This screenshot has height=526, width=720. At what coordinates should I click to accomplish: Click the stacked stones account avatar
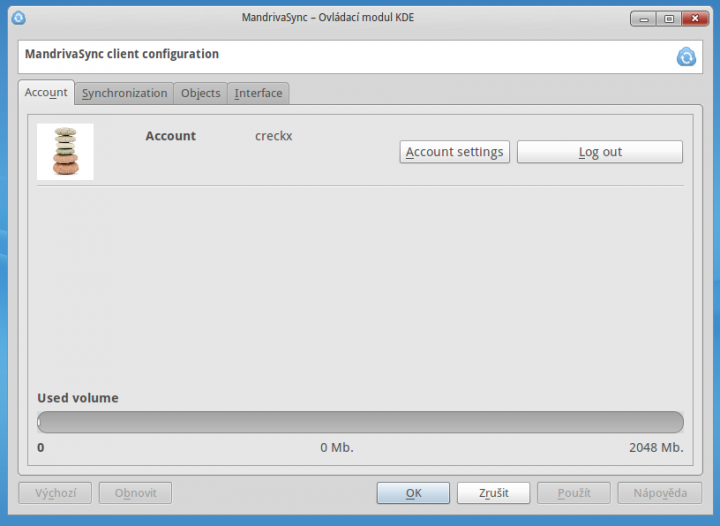[x=65, y=151]
